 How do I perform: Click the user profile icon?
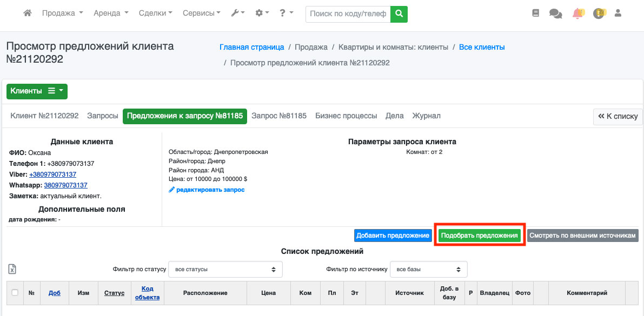(619, 14)
